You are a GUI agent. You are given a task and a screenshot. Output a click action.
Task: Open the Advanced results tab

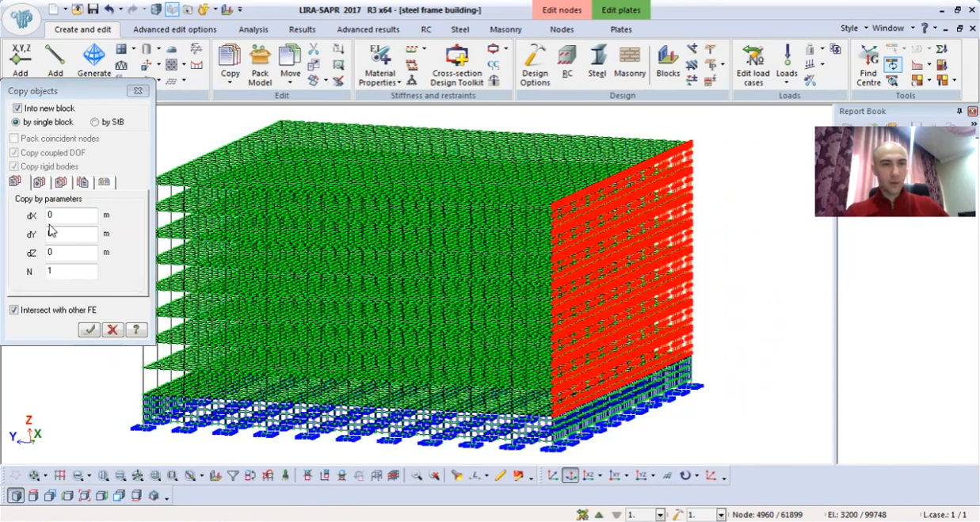[368, 29]
